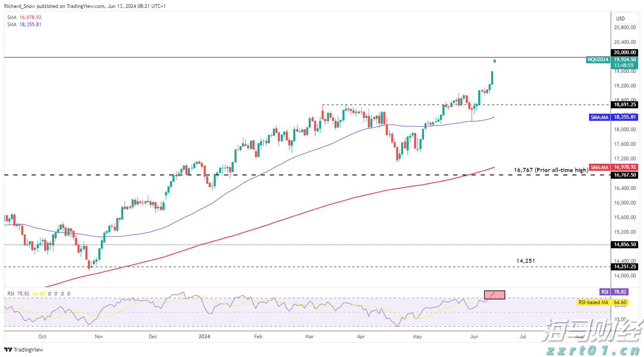Select the 16,767.50 dashed line price label
This screenshot has height=357, width=644.
pyautogui.click(x=624, y=175)
